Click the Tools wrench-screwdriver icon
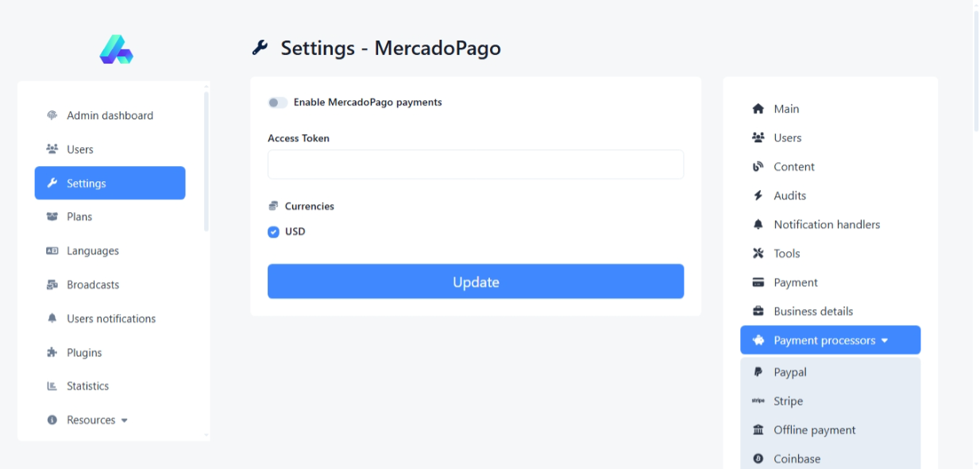Image resolution: width=980 pixels, height=469 pixels. [758, 254]
